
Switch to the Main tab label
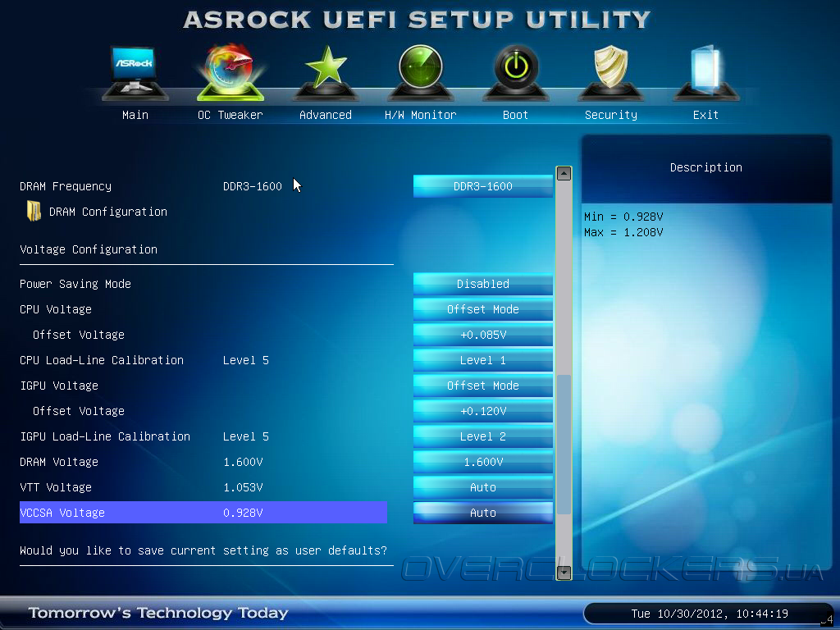pos(135,115)
